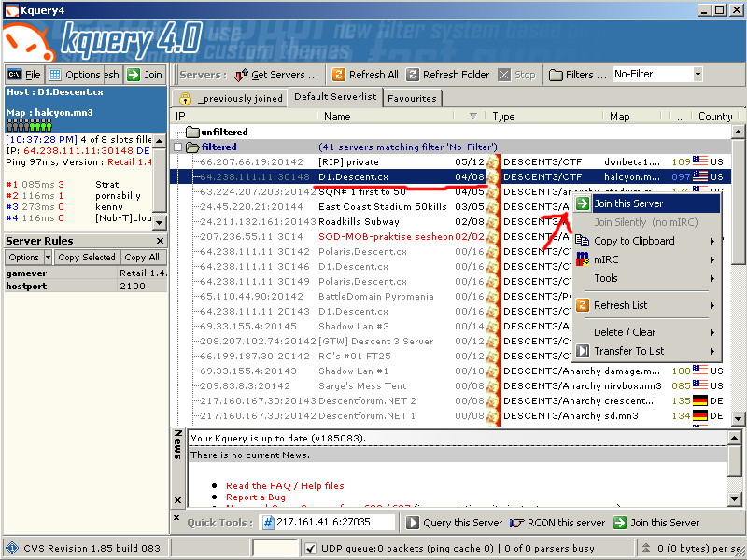The height and width of the screenshot is (560, 747).
Task: Sort by the Country column header
Action: tap(715, 117)
